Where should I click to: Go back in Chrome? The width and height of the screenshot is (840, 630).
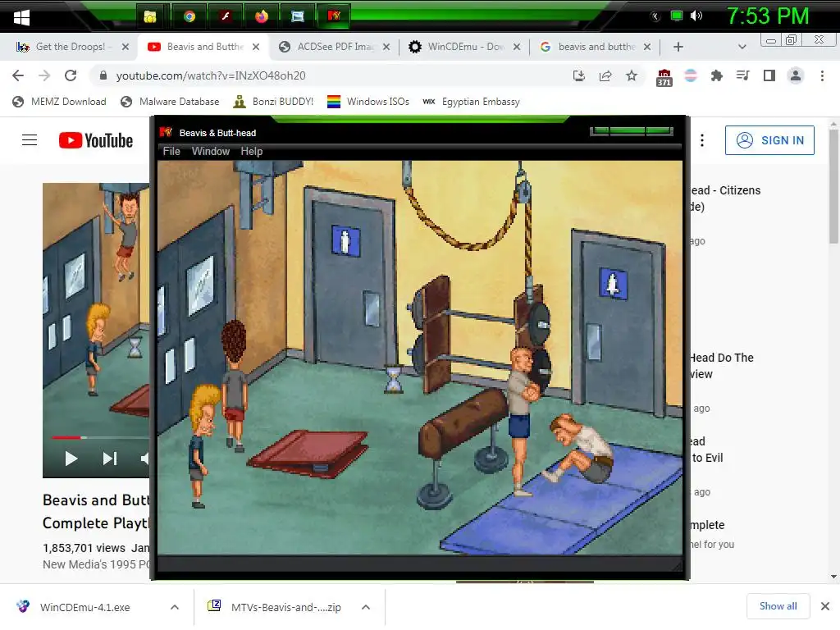18,75
